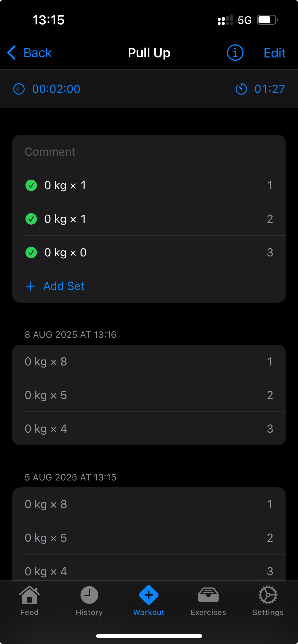Viewport: 298px width, 644px height.
Task: Tap the exercise info icon
Action: tap(235, 53)
